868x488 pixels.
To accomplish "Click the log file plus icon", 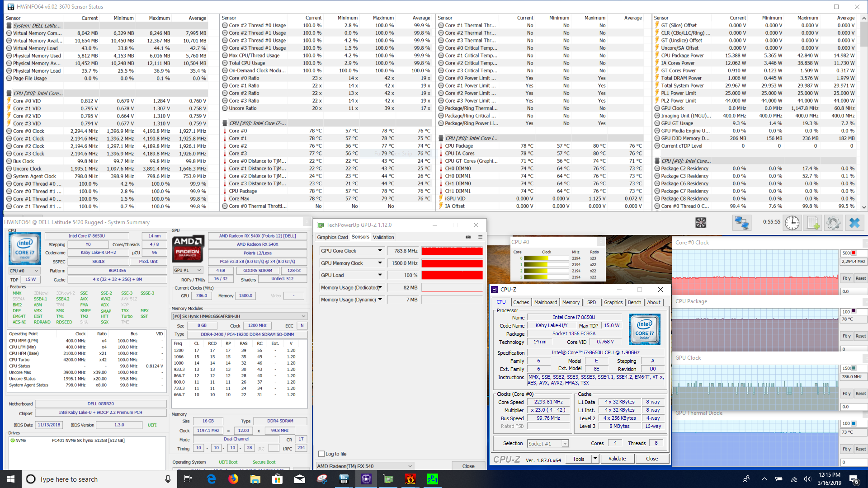I will click(x=813, y=222).
